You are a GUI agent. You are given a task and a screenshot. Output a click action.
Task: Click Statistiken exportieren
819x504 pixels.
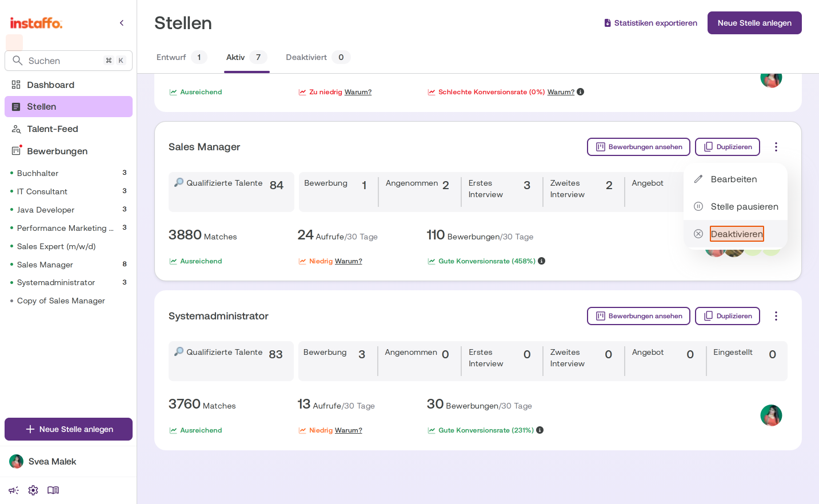coord(650,23)
